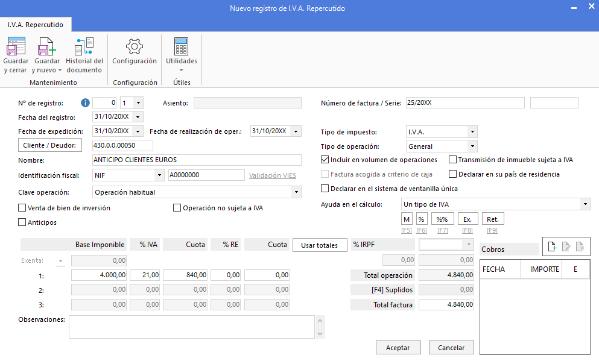Viewport: 599px width, 364px height.
Task: Add a new cobro with the new document icon
Action: (x=552, y=247)
